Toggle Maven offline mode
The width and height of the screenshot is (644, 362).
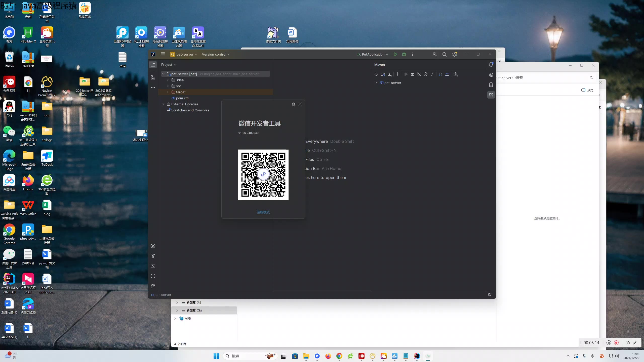(419, 74)
